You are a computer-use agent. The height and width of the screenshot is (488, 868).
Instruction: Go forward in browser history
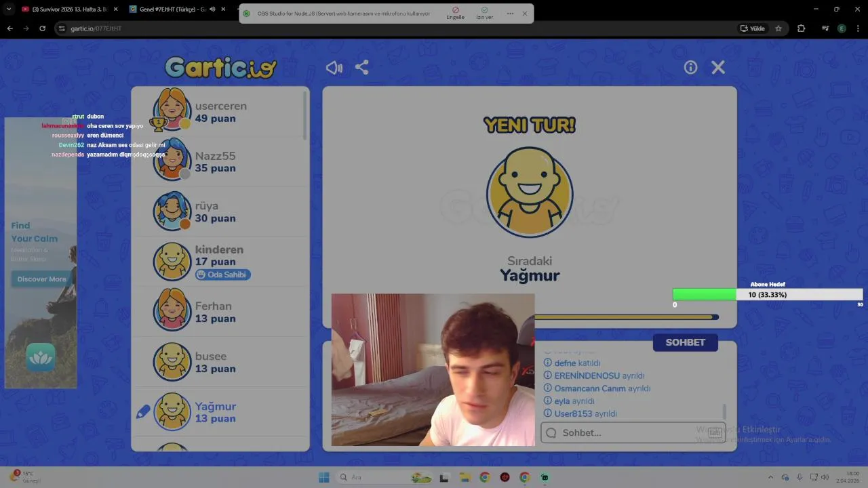coord(26,28)
